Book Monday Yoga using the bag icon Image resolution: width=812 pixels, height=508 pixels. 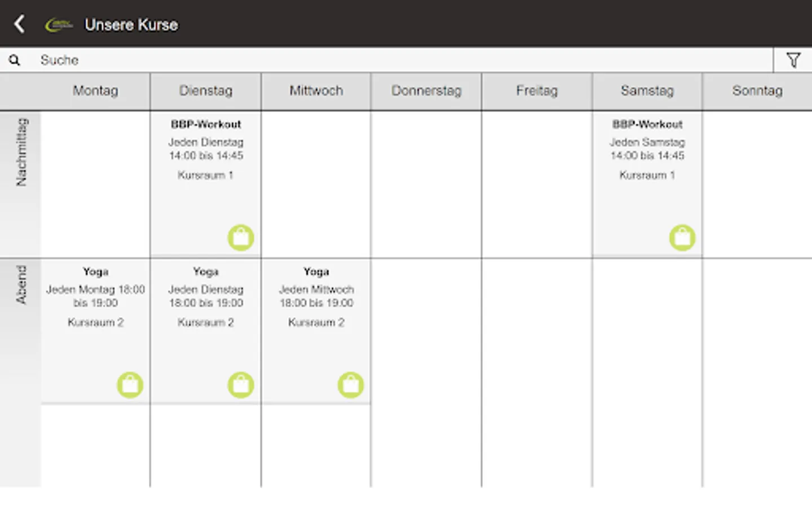130,385
